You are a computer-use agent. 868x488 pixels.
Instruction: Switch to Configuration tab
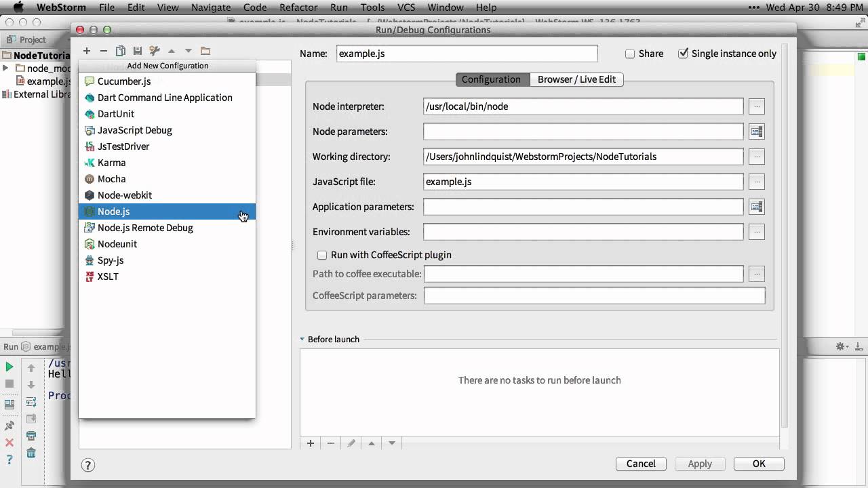pos(492,79)
